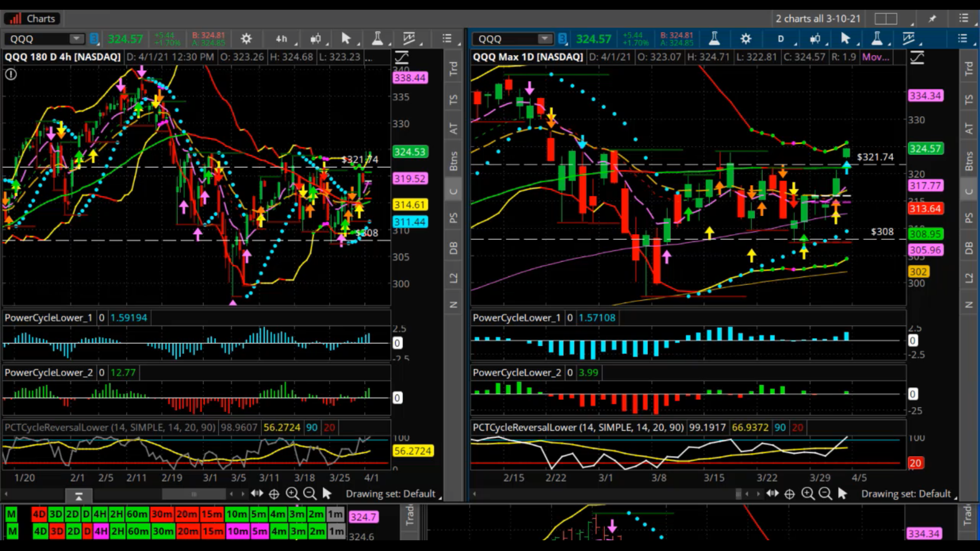Open studies flask icon on left chart toolbar
Screen dimensions: 980x551
point(378,39)
